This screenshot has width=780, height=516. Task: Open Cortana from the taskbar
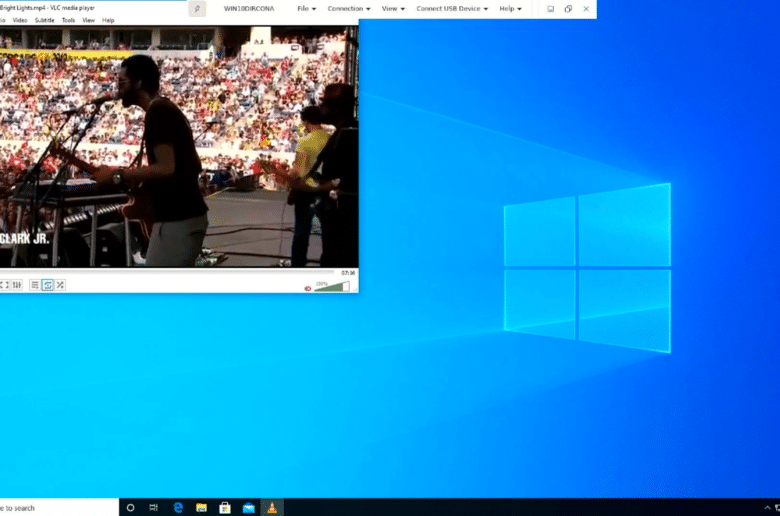[130, 508]
